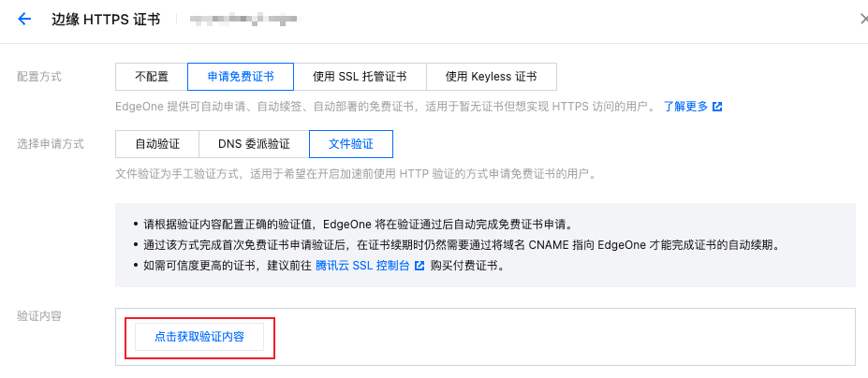Switch to DNS 委派验证 method
Screen dimensions: 868x378
click(x=254, y=144)
